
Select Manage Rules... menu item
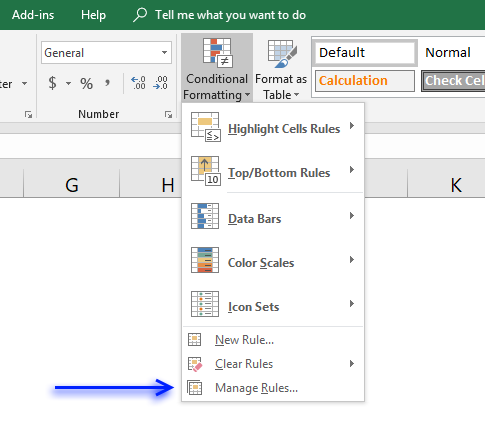pyautogui.click(x=273, y=388)
